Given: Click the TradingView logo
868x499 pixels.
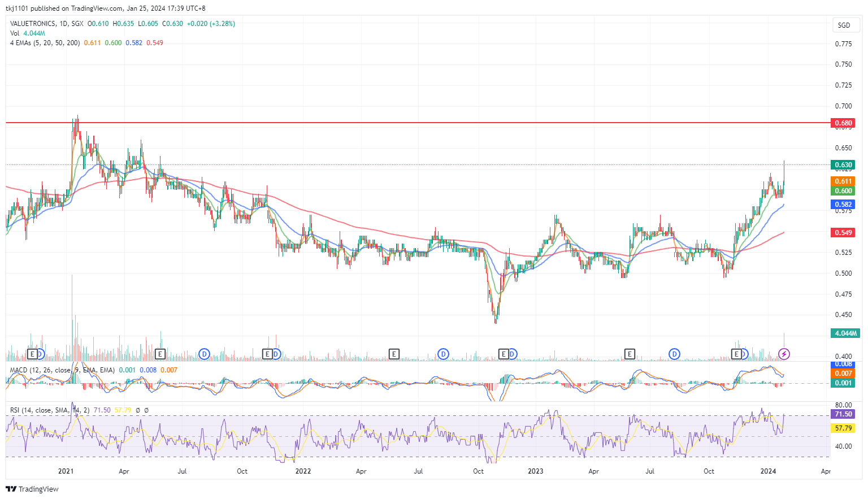Looking at the screenshot, I should point(32,489).
